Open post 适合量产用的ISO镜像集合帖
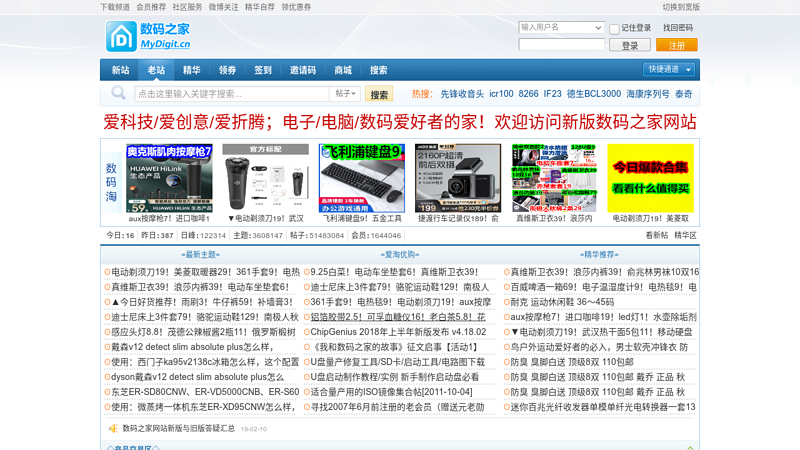This screenshot has height=450, width=800. (x=391, y=392)
